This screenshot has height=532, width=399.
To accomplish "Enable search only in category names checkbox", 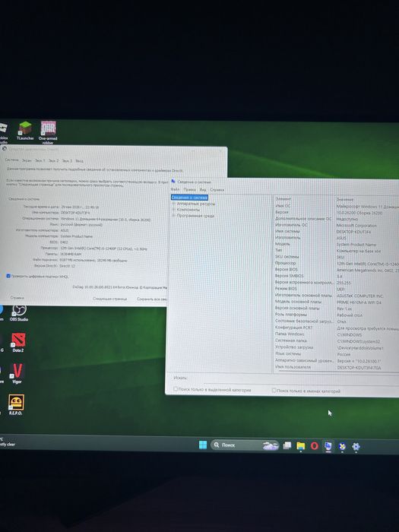I will (x=274, y=391).
